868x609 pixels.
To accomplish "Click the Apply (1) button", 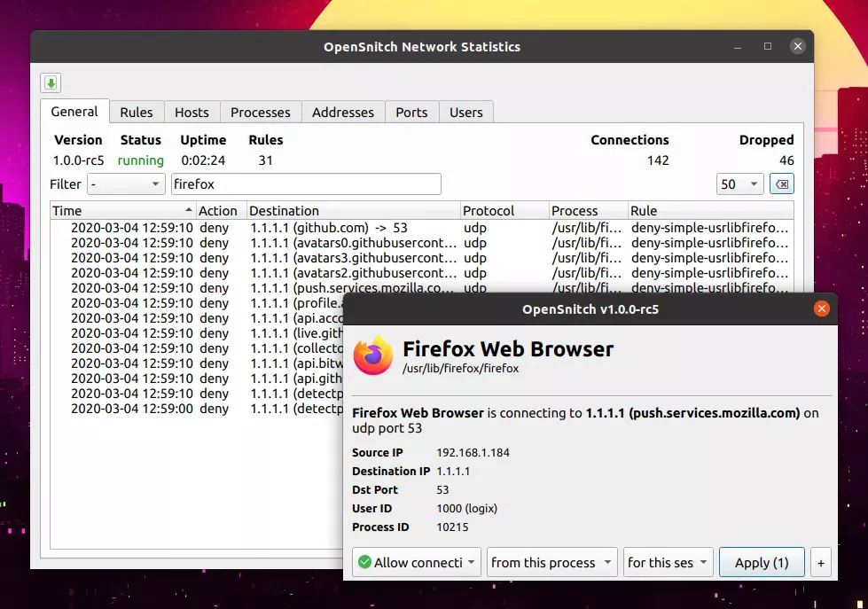I will pyautogui.click(x=762, y=563).
